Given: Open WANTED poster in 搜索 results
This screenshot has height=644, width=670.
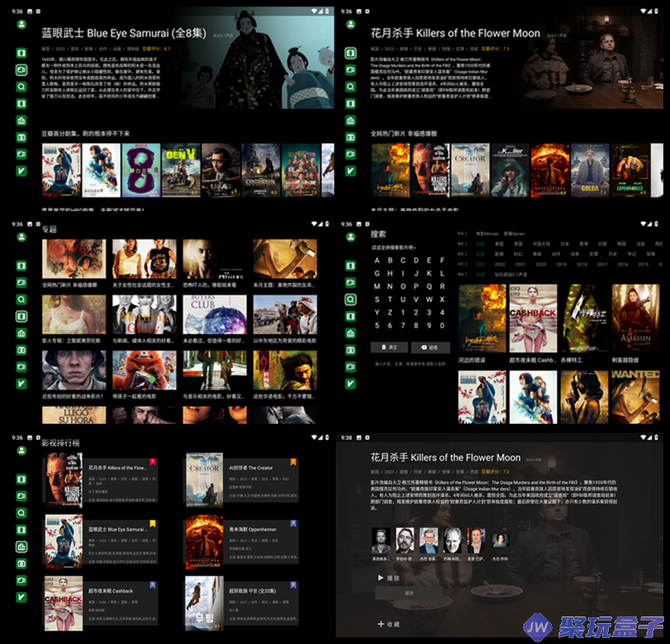Looking at the screenshot, I should click(635, 397).
